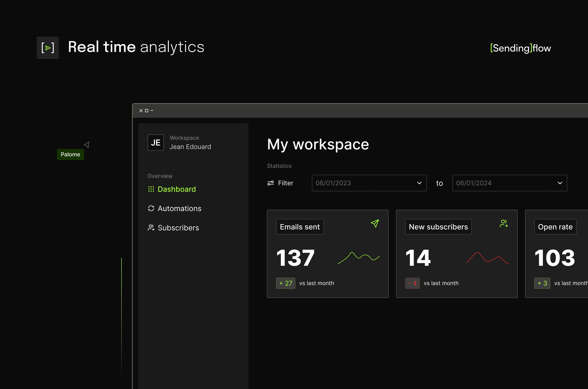Select Automations in the sidebar

tap(179, 208)
